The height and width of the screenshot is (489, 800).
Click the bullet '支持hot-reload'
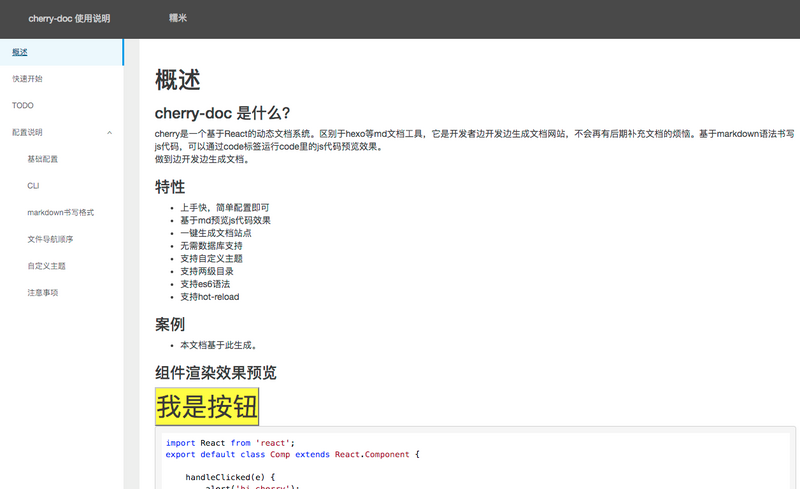tap(210, 297)
